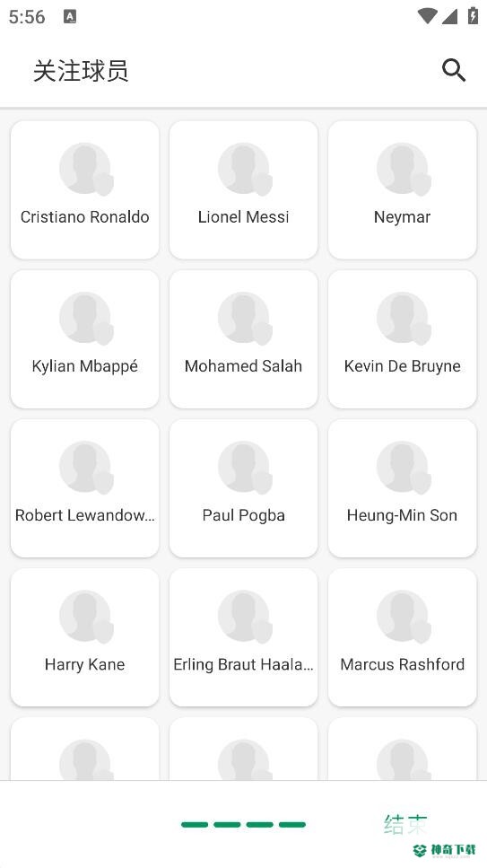This screenshot has height=868, width=487.
Task: Tap Kevin De Bruyne's avatar icon
Action: (404, 319)
